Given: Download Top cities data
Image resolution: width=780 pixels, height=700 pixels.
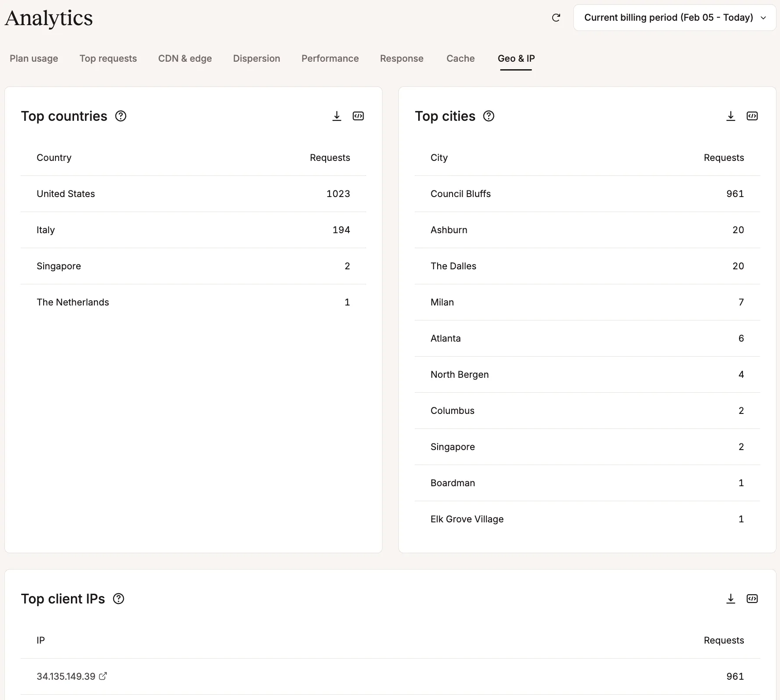Looking at the screenshot, I should coord(730,116).
